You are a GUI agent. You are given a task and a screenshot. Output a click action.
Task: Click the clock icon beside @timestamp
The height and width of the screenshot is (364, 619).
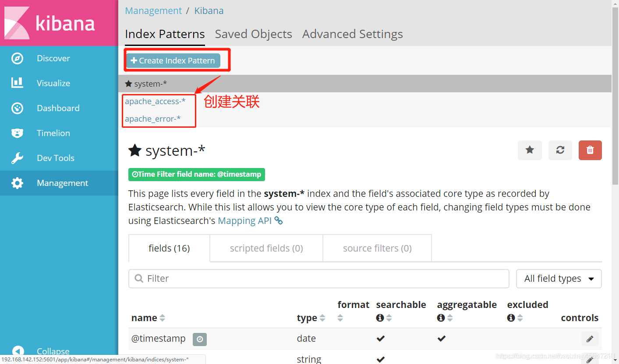point(200,339)
